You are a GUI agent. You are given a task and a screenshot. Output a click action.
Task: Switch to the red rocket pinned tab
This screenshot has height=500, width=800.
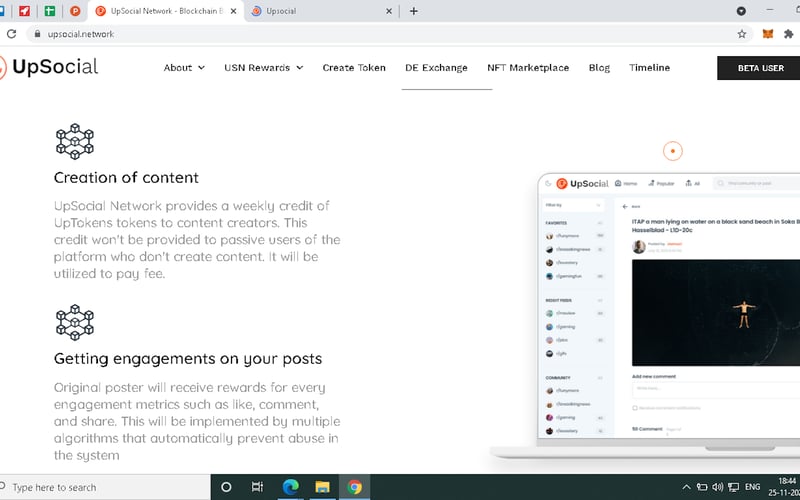click(24, 11)
